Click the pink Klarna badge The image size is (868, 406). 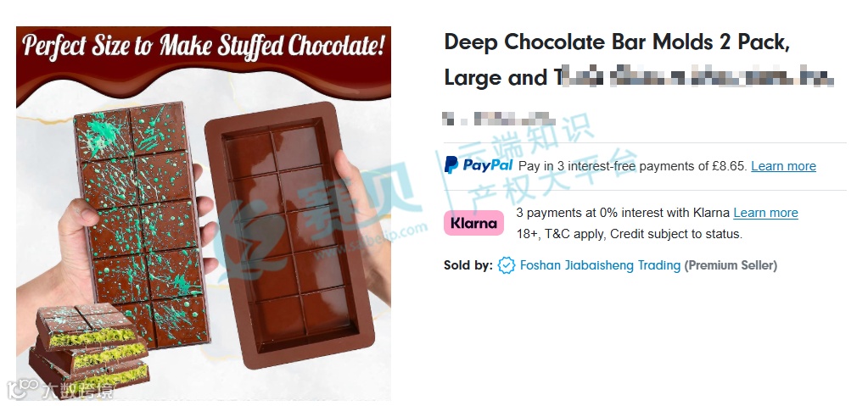pos(473,223)
